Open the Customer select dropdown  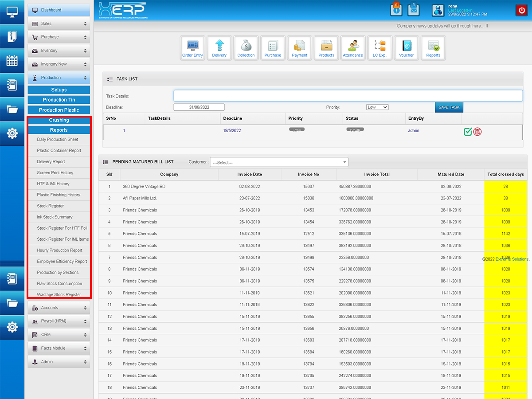(x=279, y=163)
